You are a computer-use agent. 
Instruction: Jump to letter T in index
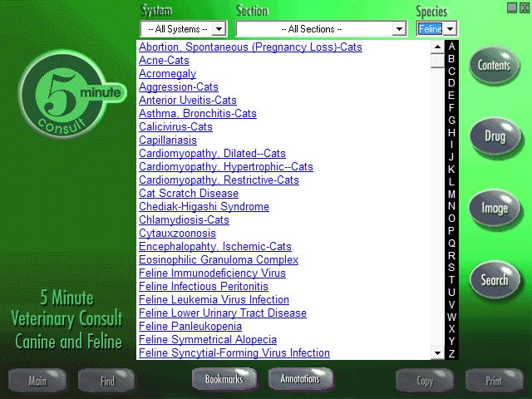451,280
